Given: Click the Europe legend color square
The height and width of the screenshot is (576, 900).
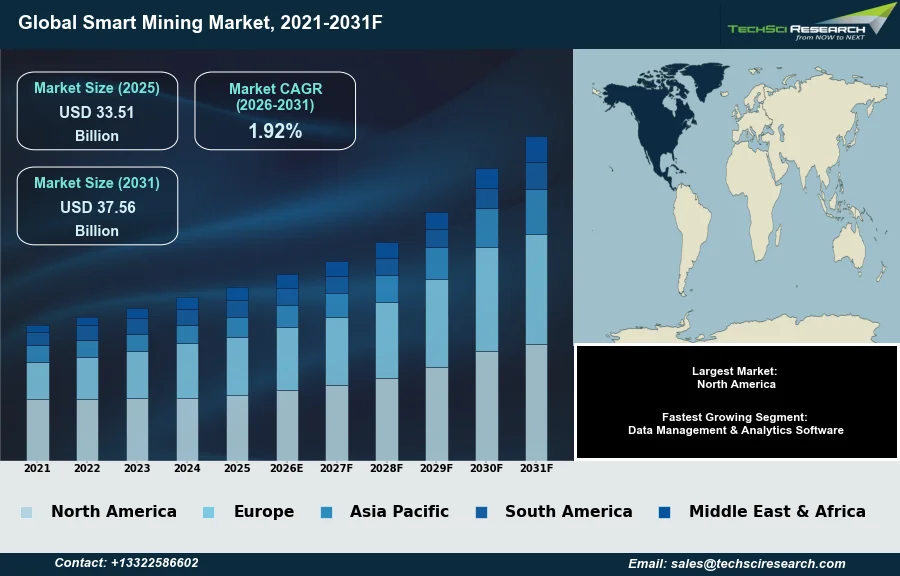Looking at the screenshot, I should 209,512.
